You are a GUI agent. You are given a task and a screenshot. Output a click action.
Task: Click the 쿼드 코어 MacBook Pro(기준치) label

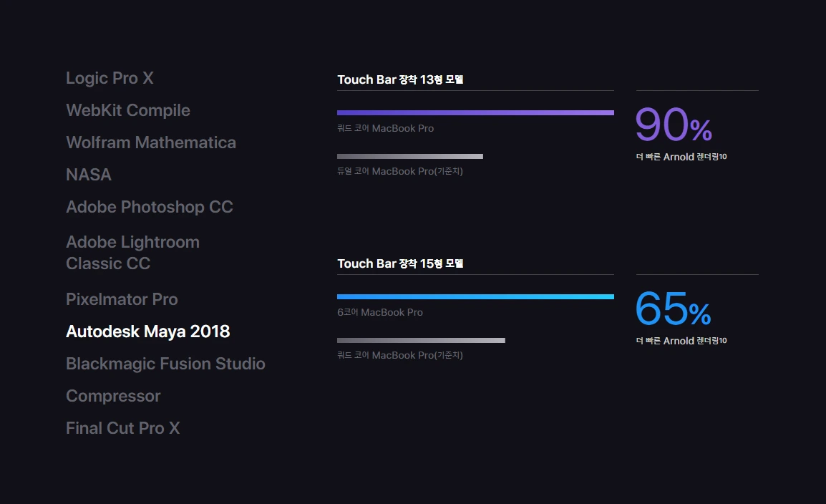400,355
